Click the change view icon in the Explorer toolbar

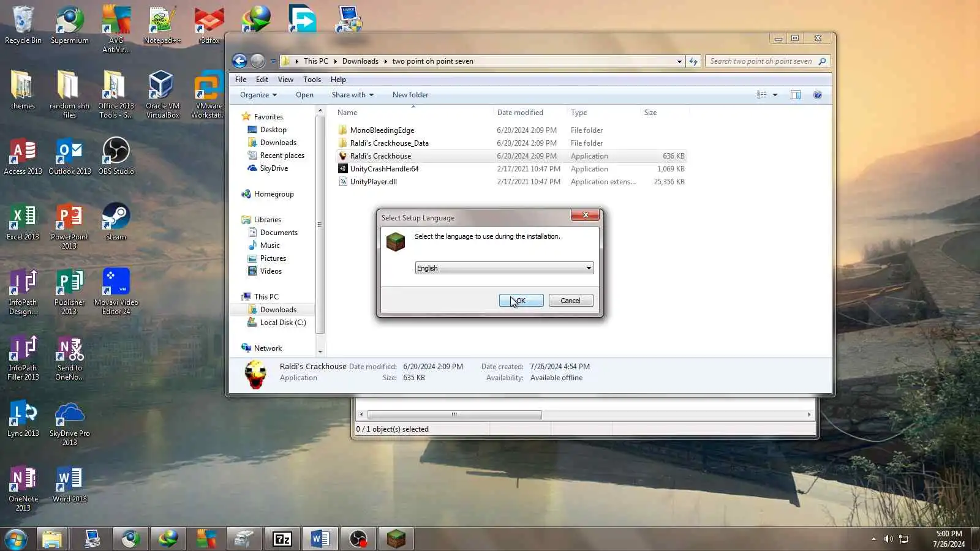click(761, 95)
